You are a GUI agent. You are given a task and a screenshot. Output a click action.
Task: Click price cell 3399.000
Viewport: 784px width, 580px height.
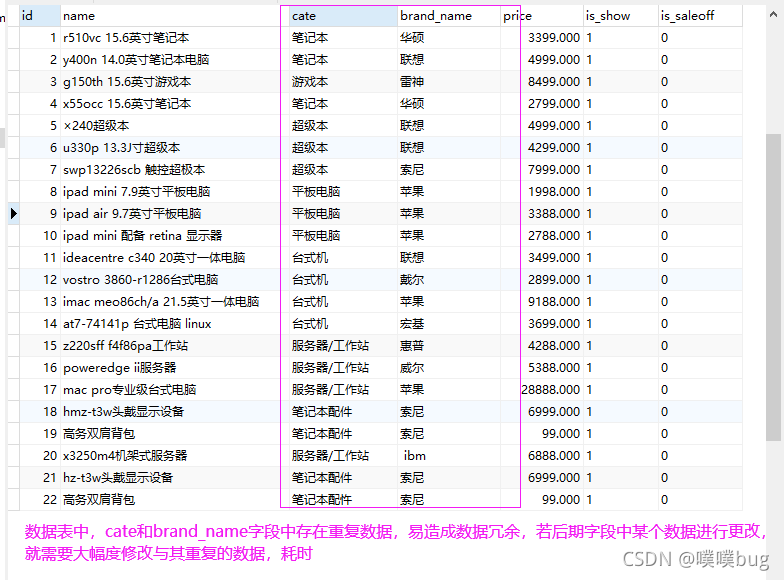[542, 38]
